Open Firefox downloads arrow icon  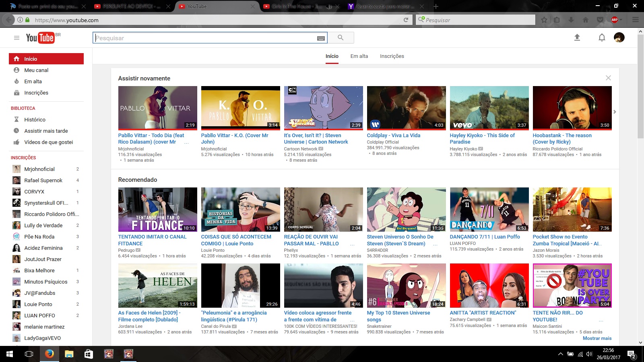(x=571, y=20)
